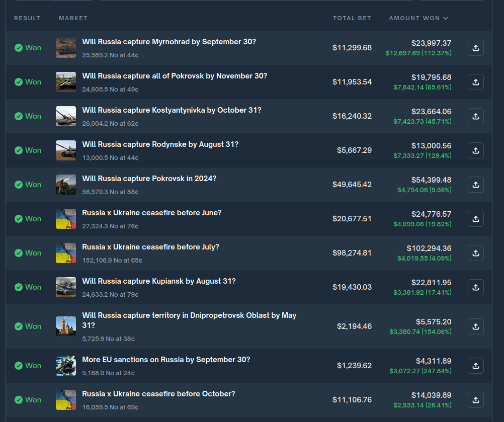This screenshot has width=504, height=422.
Task: Click profit $7,333.27 (129.4%)
Action: pyautogui.click(x=423, y=155)
